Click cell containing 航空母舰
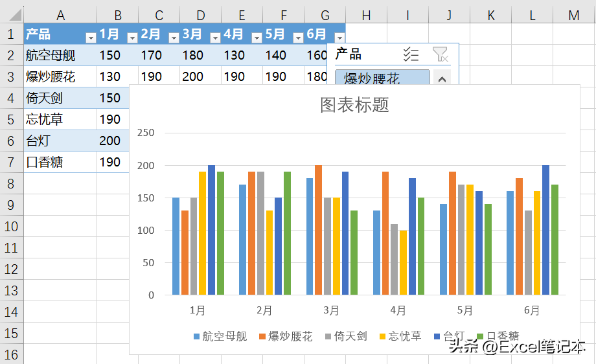Viewport: 596px width, 364px height. click(60, 56)
